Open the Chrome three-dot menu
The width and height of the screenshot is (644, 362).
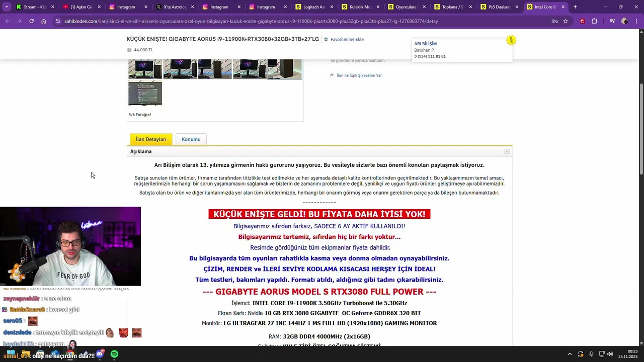coord(636,21)
